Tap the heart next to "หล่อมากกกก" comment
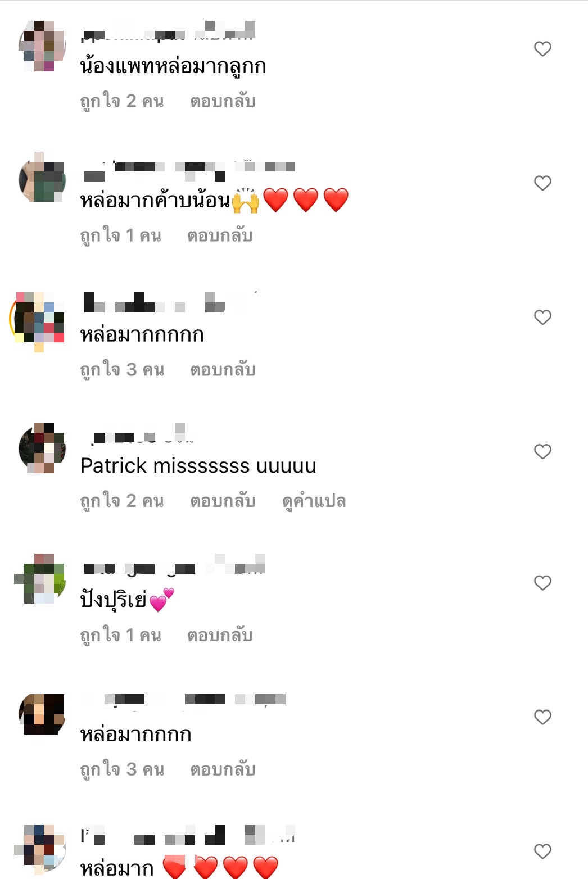The image size is (588, 879). (542, 717)
